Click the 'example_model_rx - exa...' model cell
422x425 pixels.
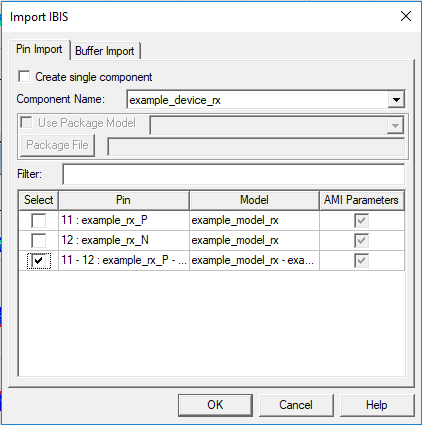254,260
